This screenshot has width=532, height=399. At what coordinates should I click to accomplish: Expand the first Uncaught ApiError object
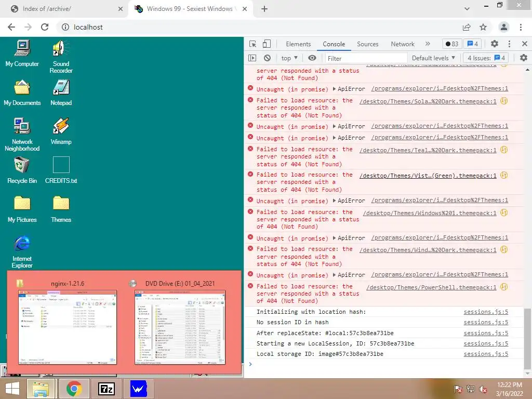[334, 89]
